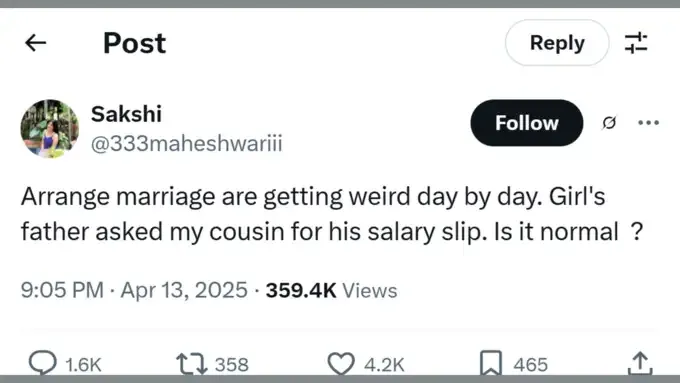Screen dimensions: 680x383
Task: Open the Sakshi display name link
Action: pos(126,114)
